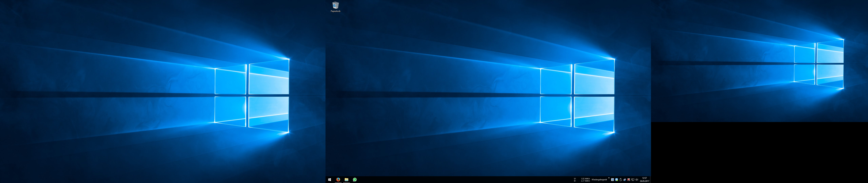The image size is (868, 183).
Task: Click the safely remove USB hardware icon
Action: click(x=621, y=180)
